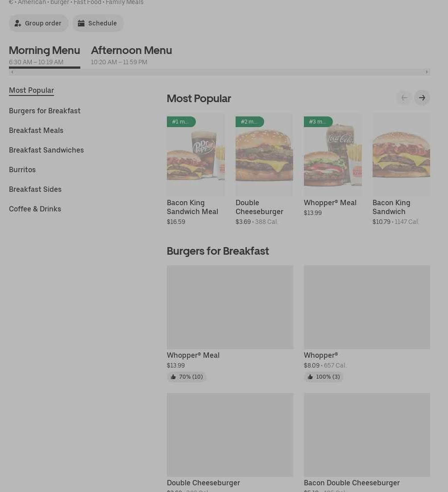Viewport: 448px width, 492px height.
Task: Open the Schedule option
Action: 98,23
